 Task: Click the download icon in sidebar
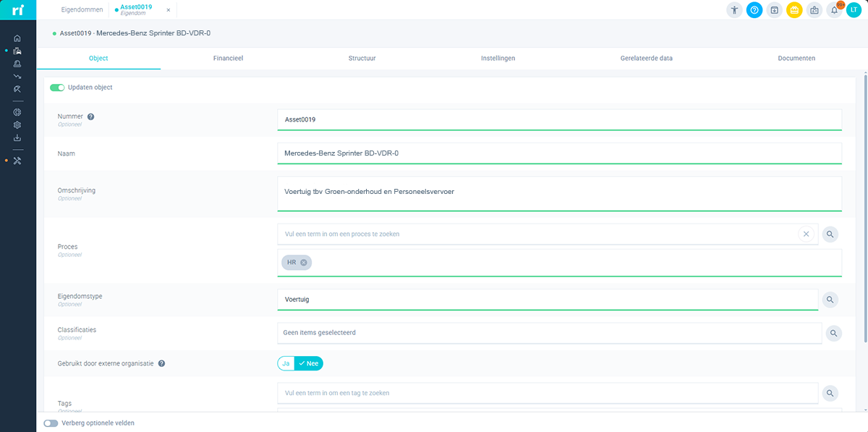click(x=17, y=138)
